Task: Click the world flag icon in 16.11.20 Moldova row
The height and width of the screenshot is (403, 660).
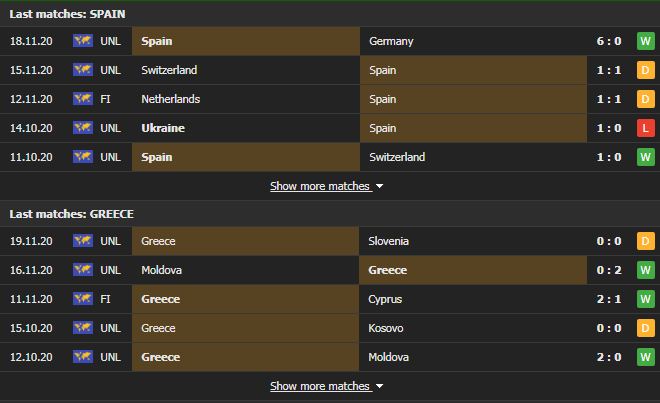Action: click(x=82, y=270)
